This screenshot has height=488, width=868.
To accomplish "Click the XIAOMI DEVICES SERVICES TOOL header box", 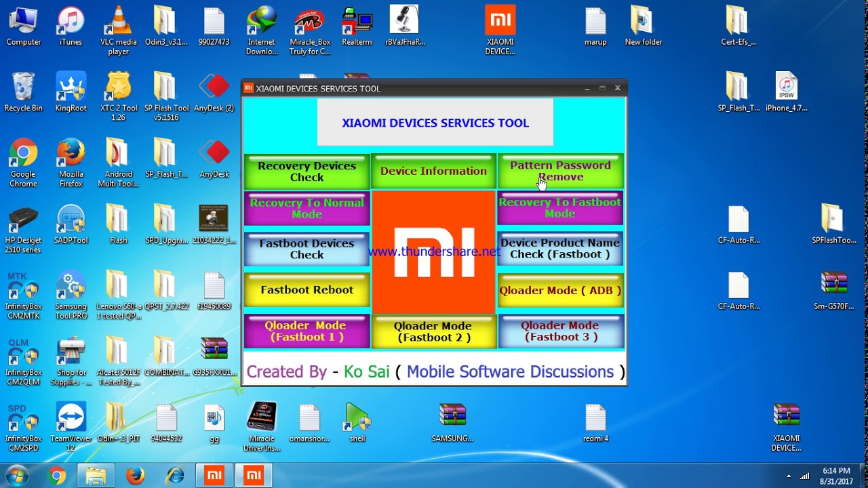I will click(435, 123).
